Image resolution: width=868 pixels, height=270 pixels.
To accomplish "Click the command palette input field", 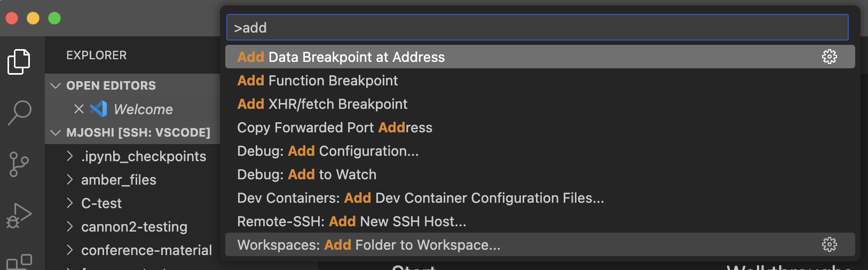I will (x=537, y=28).
